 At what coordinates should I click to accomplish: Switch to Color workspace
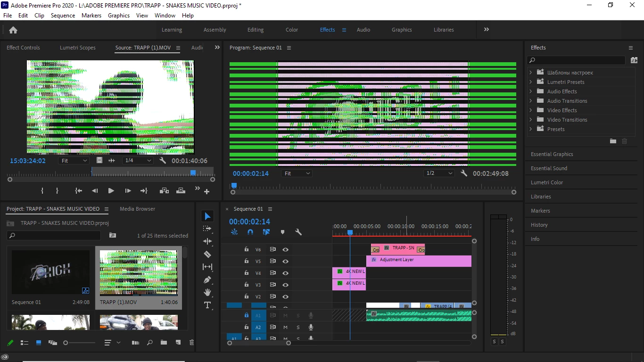click(292, 30)
